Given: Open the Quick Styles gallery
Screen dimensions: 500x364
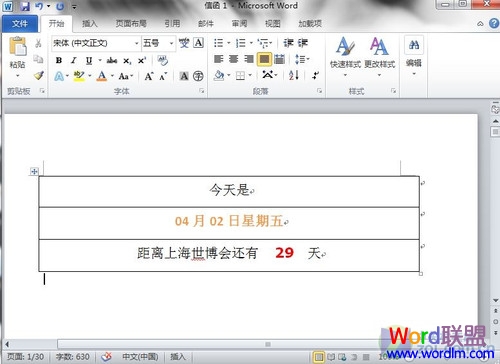Looking at the screenshot, I should [345, 57].
